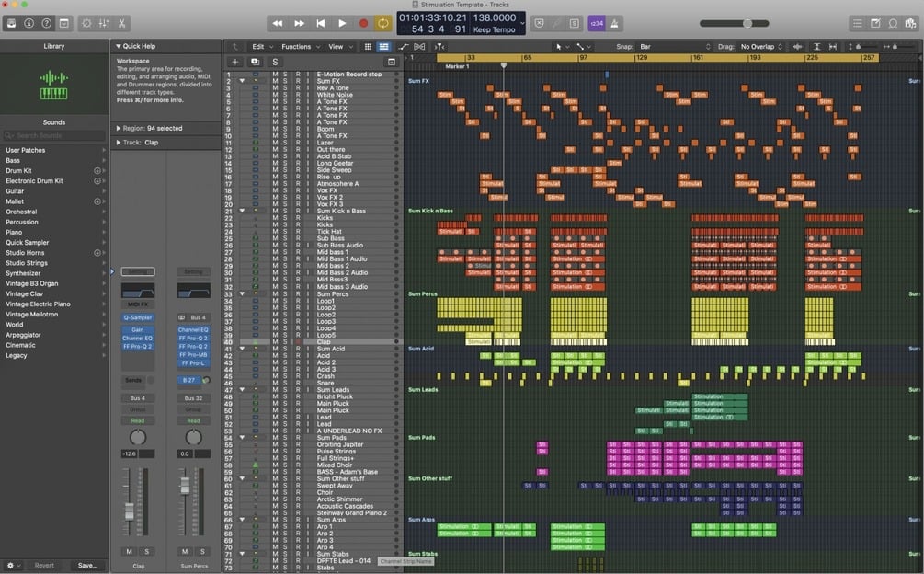Click Global Solo S header button
924x574 pixels.
point(275,62)
